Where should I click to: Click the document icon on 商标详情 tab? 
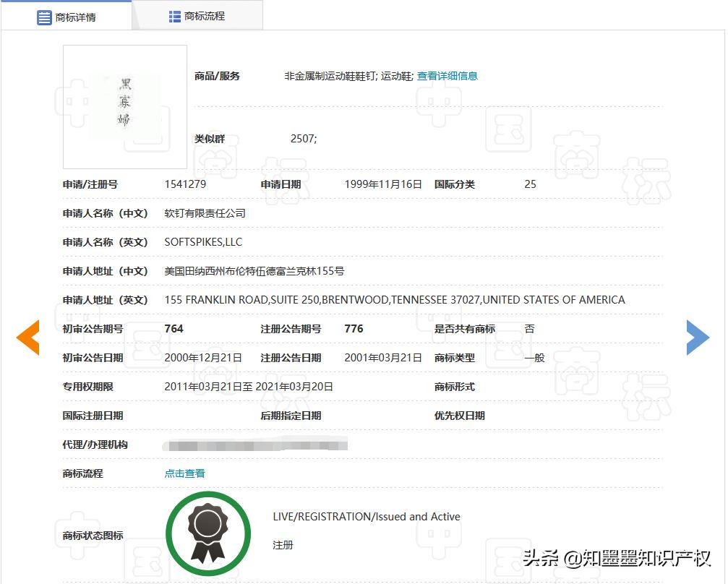[43, 15]
